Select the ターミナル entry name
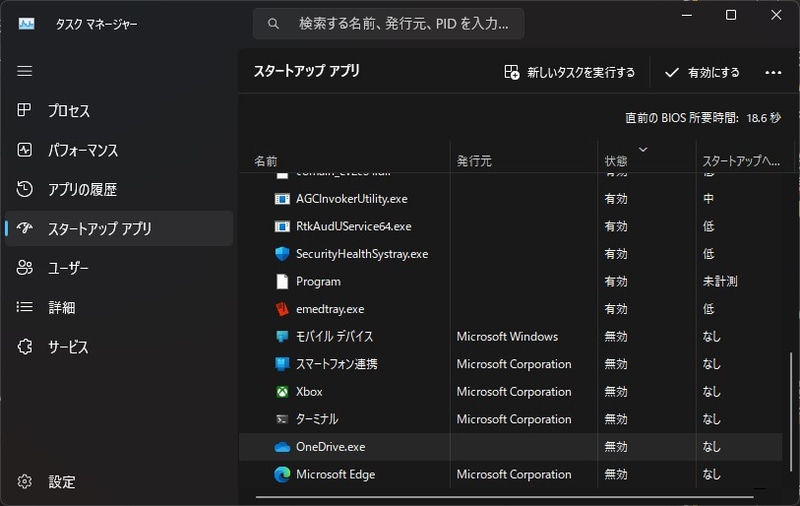Image resolution: width=800 pixels, height=506 pixels. [317, 419]
